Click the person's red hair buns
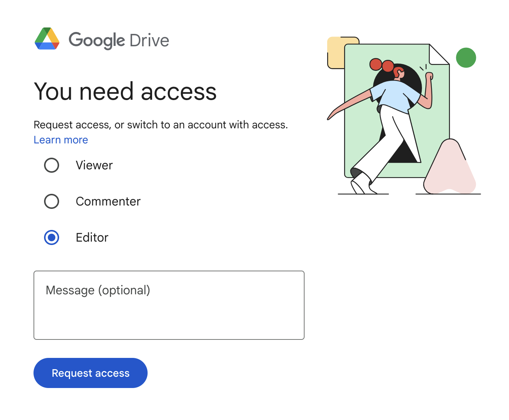 point(381,65)
